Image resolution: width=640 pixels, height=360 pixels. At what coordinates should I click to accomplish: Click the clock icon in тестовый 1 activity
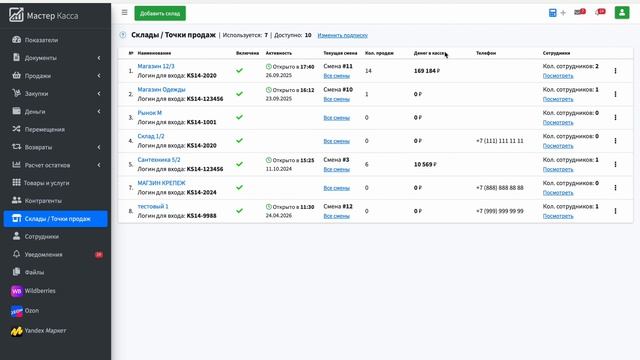coord(269,207)
